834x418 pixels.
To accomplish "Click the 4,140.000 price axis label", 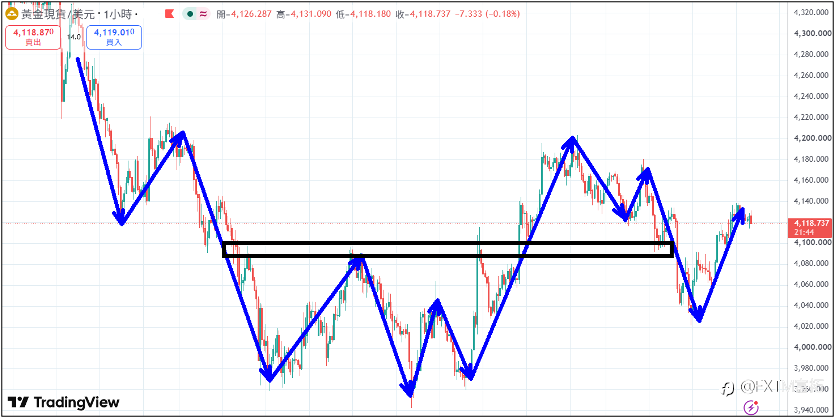I will coord(810,201).
